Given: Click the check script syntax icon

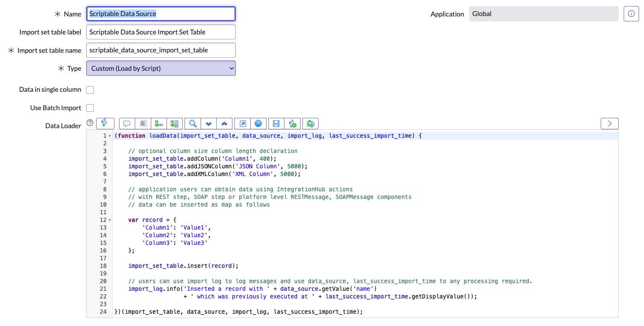Looking at the screenshot, I should click(x=293, y=124).
